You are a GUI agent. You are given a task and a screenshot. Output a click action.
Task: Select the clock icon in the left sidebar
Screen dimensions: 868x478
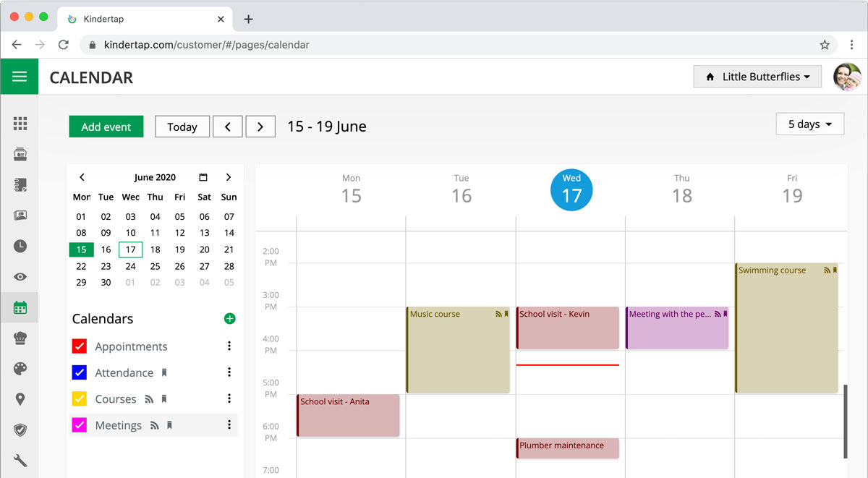pyautogui.click(x=20, y=246)
